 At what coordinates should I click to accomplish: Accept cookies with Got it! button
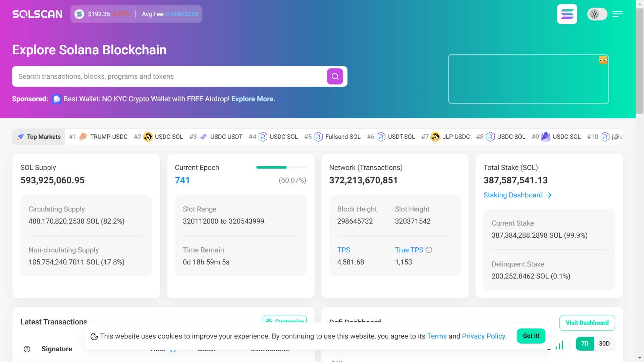point(531,336)
